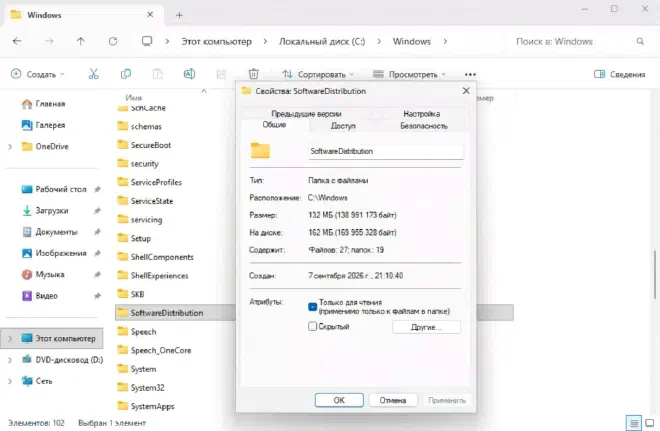The width and height of the screenshot is (660, 431).
Task: Click Локальный диск (C:) breadcrumb
Action: (322, 41)
